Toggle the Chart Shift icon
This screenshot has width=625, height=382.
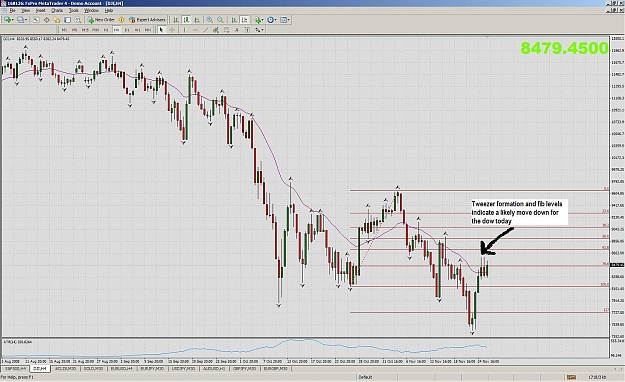click(x=244, y=20)
